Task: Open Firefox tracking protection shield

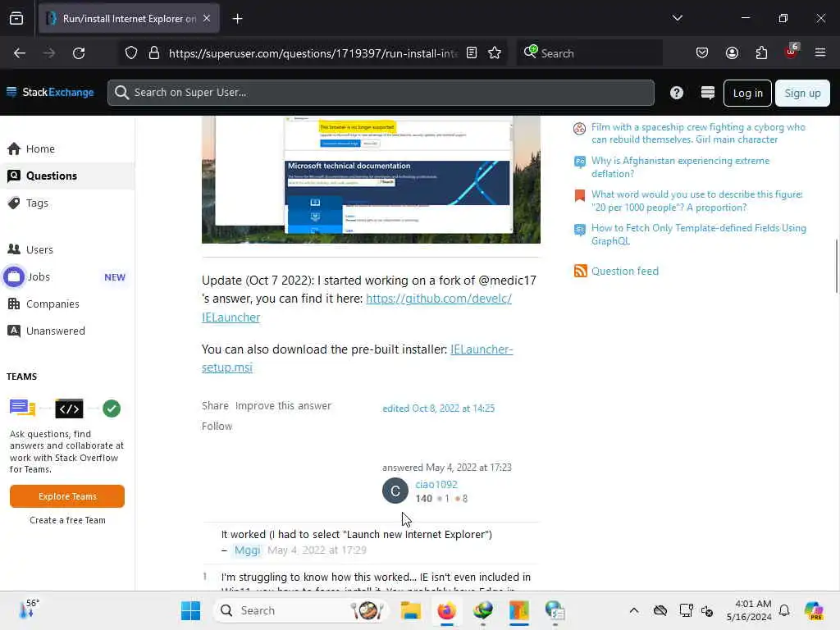Action: coord(131,53)
